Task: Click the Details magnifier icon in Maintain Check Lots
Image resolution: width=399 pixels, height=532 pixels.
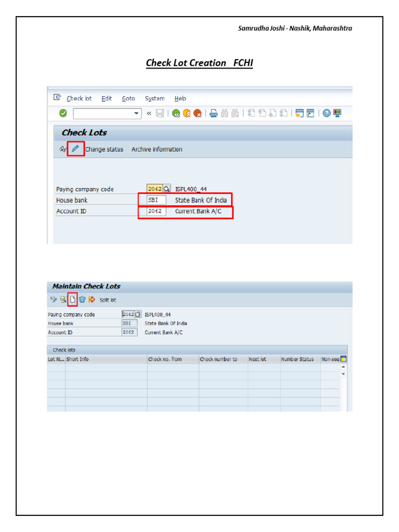Action: 63,299
